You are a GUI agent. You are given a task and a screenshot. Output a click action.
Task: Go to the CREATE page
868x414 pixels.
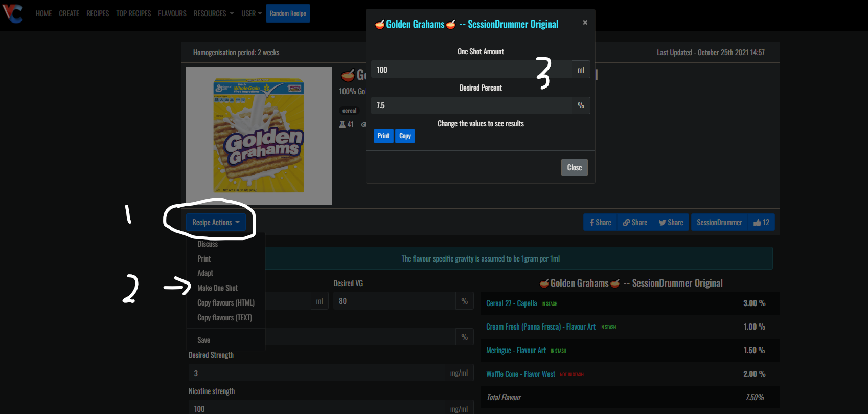tap(69, 13)
